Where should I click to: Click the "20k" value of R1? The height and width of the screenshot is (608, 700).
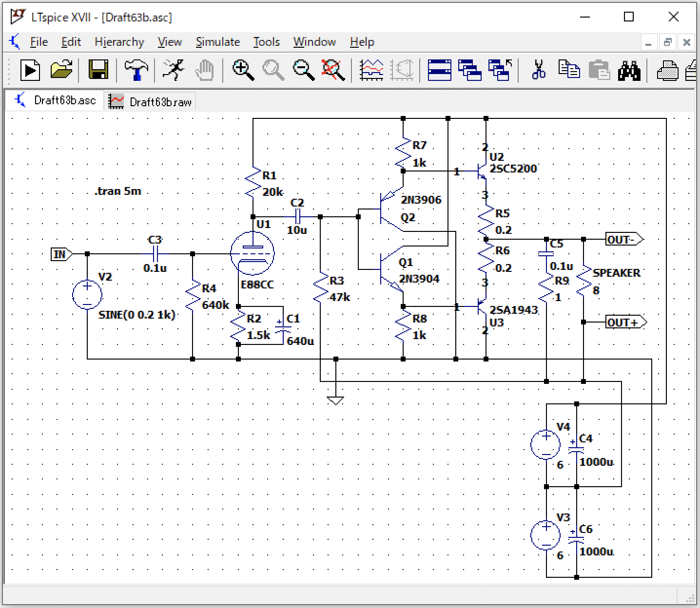pos(272,192)
